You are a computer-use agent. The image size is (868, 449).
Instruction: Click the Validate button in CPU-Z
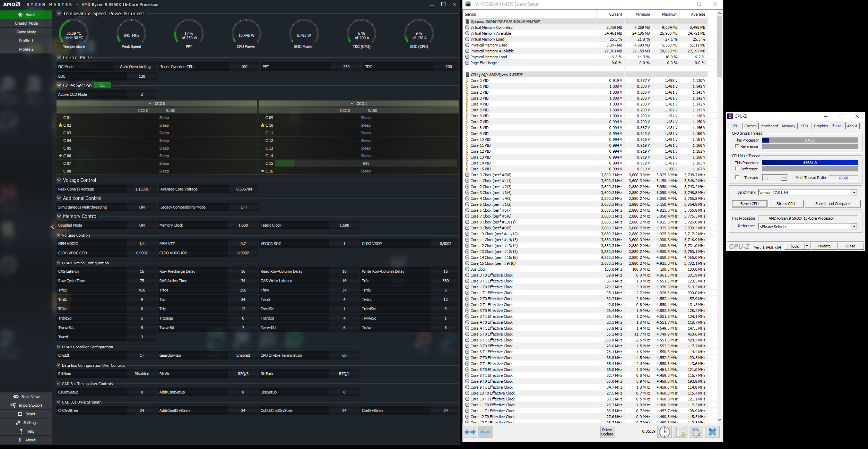[x=824, y=246]
